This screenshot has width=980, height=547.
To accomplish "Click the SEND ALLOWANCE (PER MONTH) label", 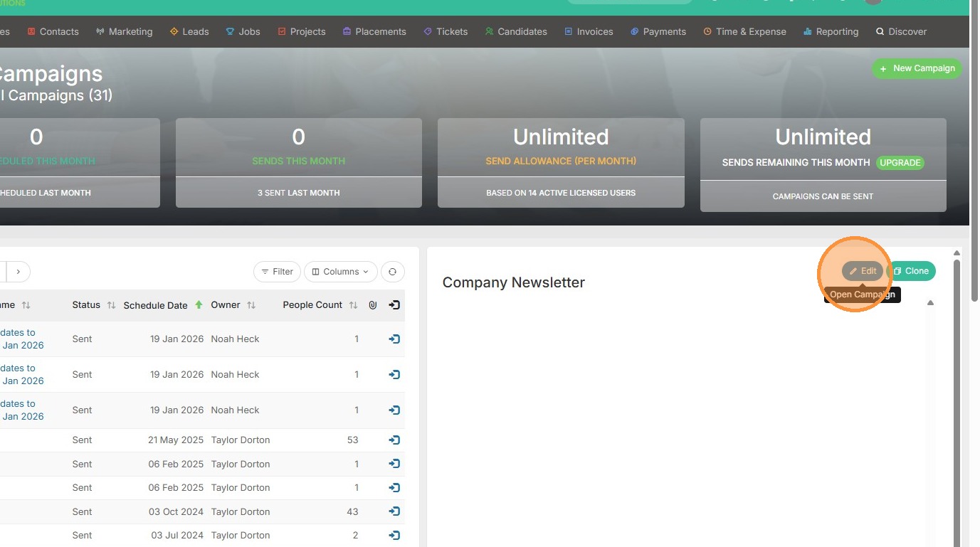I will point(561,161).
